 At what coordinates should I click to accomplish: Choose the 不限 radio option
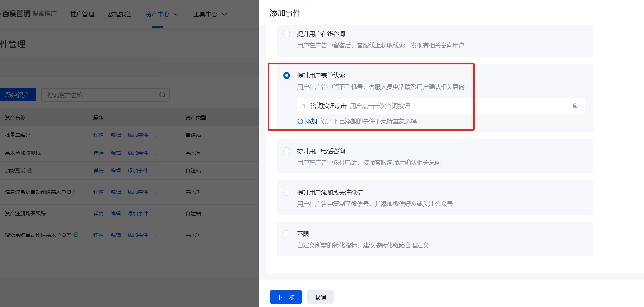286,234
